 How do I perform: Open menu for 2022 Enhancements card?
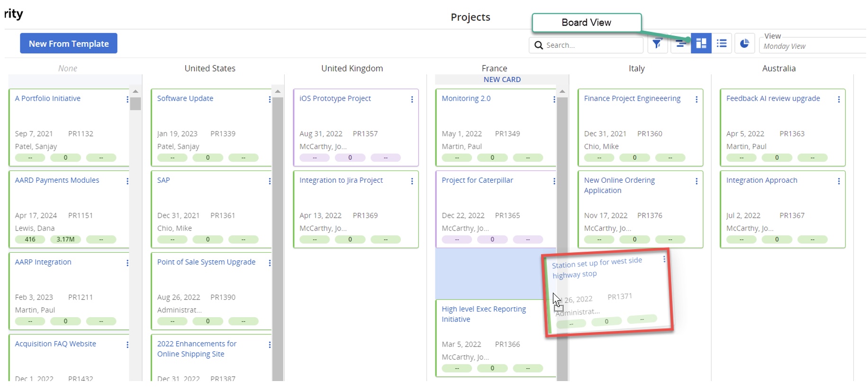click(270, 345)
